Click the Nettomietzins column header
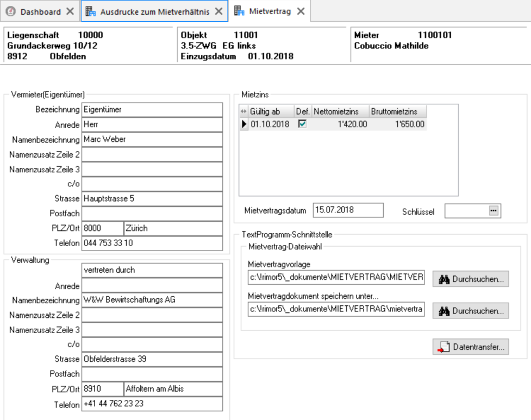 click(340, 111)
